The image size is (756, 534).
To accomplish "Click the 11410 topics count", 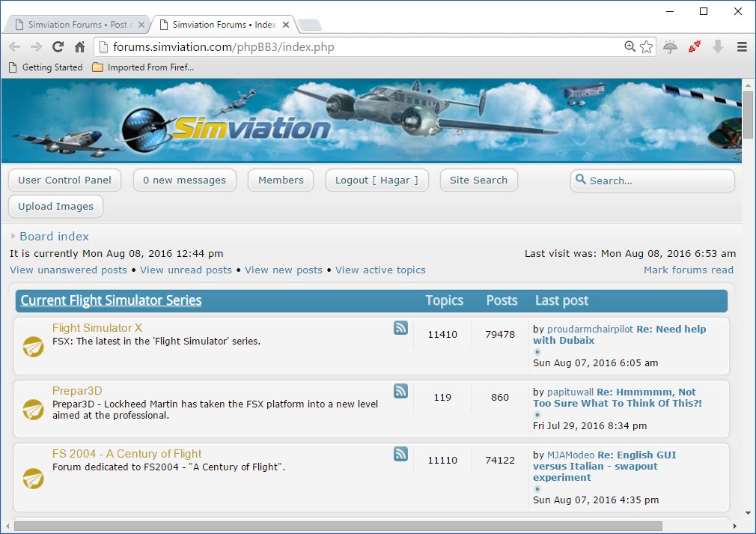I will point(442,334).
